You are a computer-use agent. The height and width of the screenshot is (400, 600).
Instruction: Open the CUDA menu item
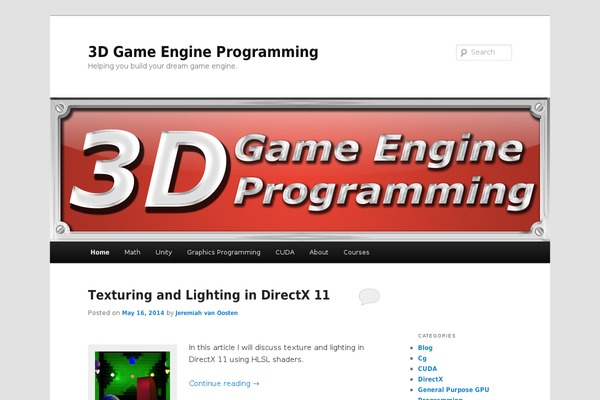tap(285, 252)
